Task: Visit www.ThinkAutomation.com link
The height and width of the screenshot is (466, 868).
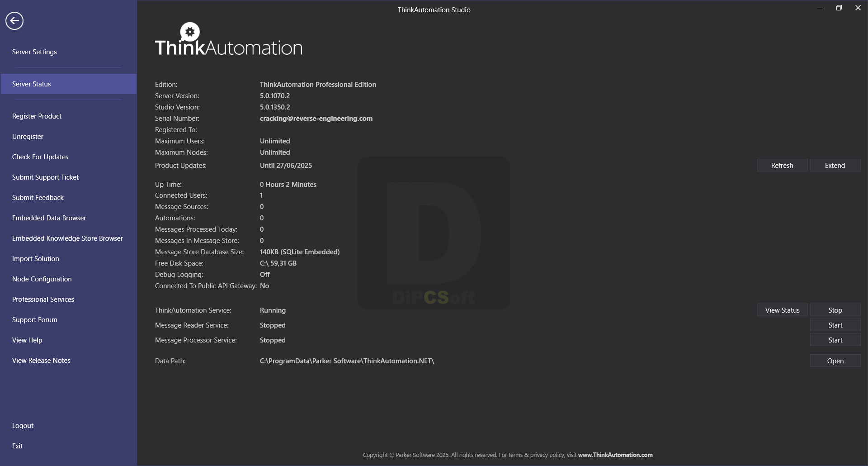Action: pos(615,455)
